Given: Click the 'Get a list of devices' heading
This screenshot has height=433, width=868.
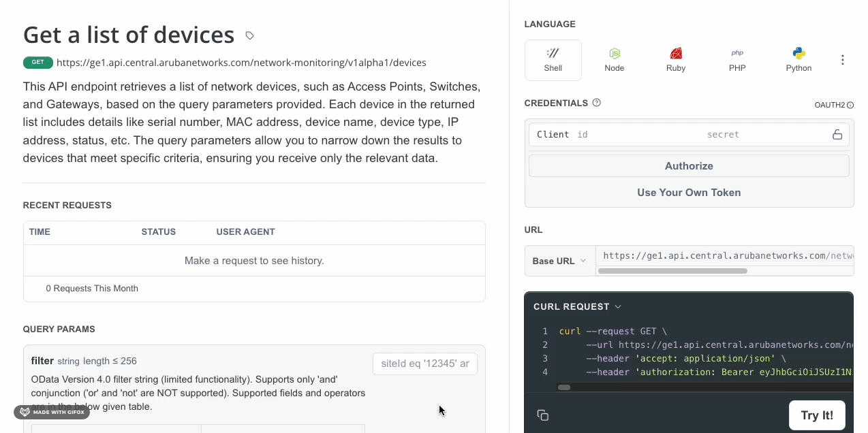Looking at the screenshot, I should [129, 35].
